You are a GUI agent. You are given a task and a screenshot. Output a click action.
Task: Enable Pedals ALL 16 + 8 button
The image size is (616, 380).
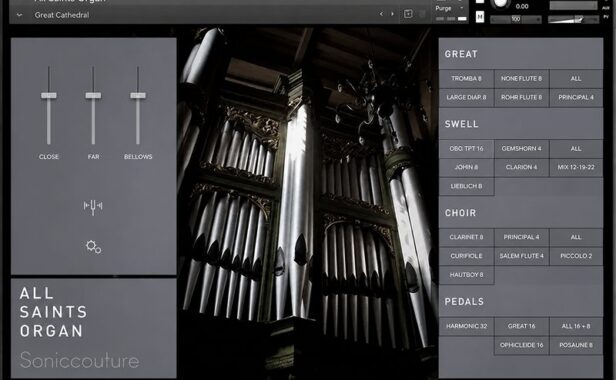(x=576, y=326)
